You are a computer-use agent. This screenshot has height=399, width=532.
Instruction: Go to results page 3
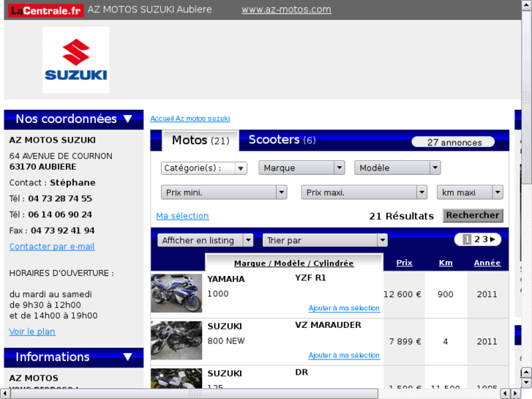[x=485, y=239]
